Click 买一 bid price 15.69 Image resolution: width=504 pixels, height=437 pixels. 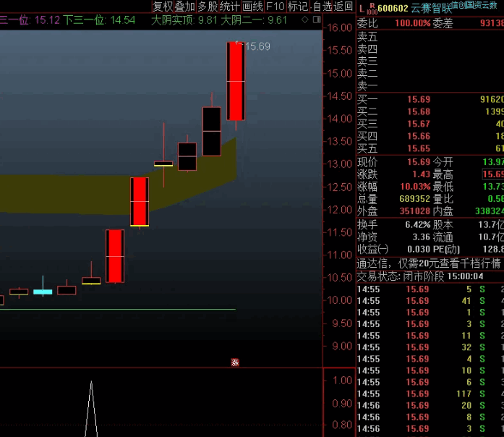[419, 99]
